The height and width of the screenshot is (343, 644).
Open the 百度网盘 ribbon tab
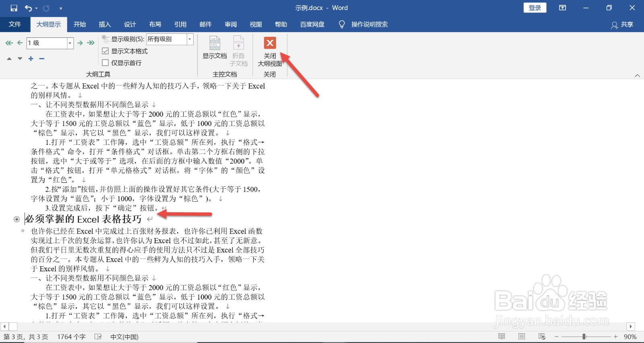click(312, 24)
